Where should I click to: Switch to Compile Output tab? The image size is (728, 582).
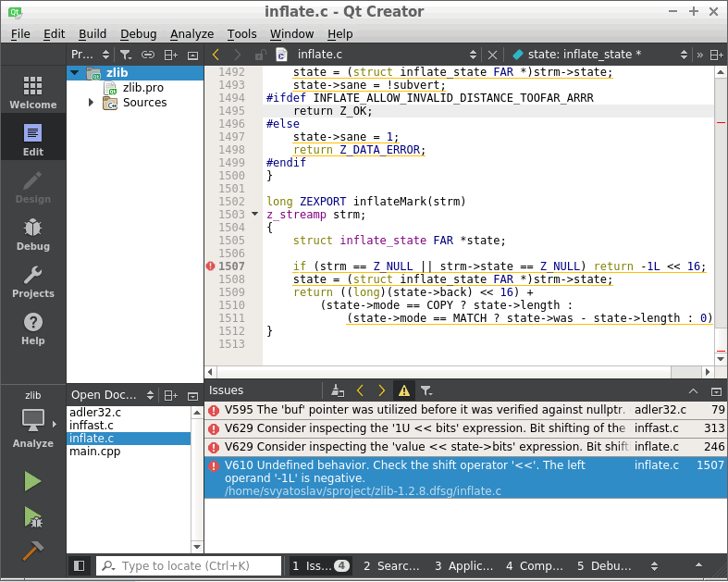click(x=535, y=565)
